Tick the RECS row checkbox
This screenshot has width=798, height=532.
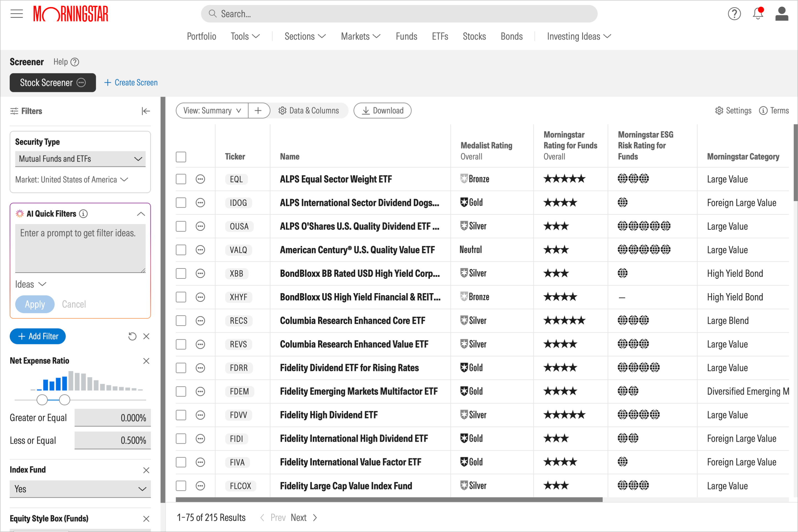[181, 321]
